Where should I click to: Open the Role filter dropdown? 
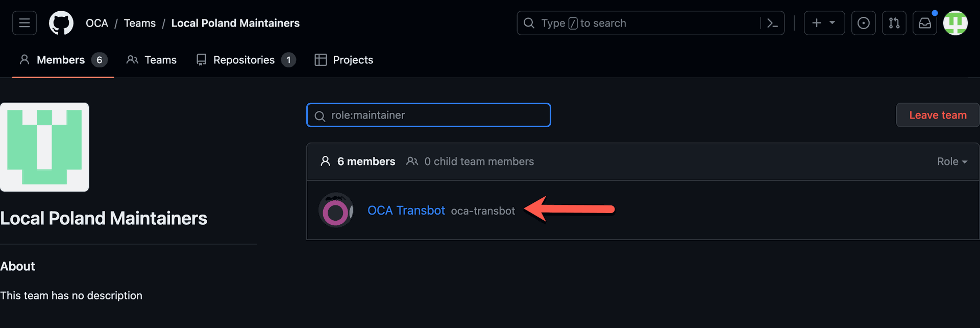951,161
